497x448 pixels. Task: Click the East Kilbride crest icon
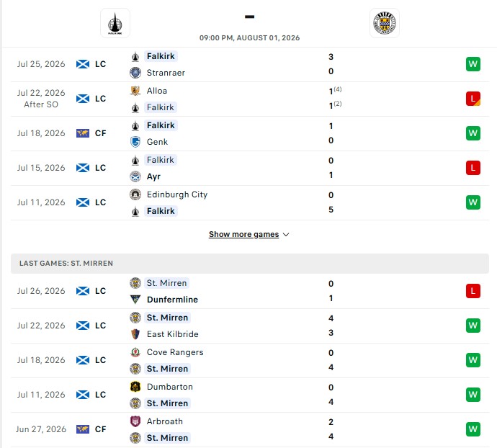coord(135,334)
